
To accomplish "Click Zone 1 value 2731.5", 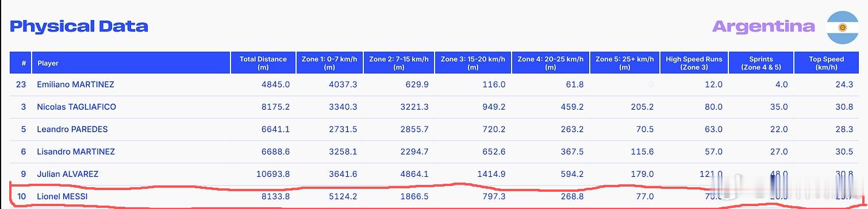I will [x=343, y=129].
